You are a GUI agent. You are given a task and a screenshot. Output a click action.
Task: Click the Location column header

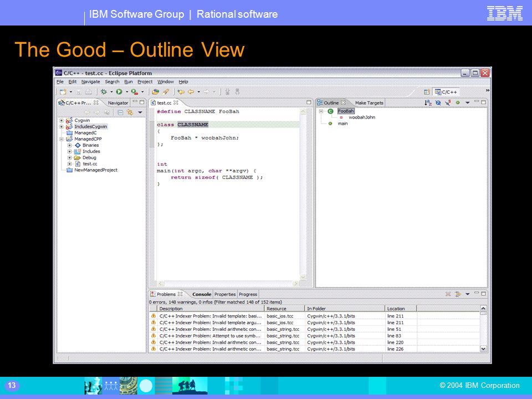pyautogui.click(x=401, y=309)
